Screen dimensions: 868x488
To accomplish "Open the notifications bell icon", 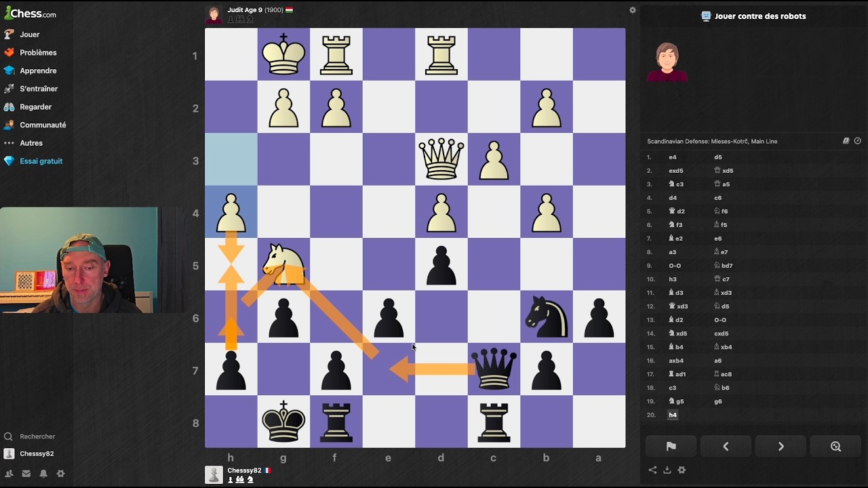I will [x=43, y=474].
